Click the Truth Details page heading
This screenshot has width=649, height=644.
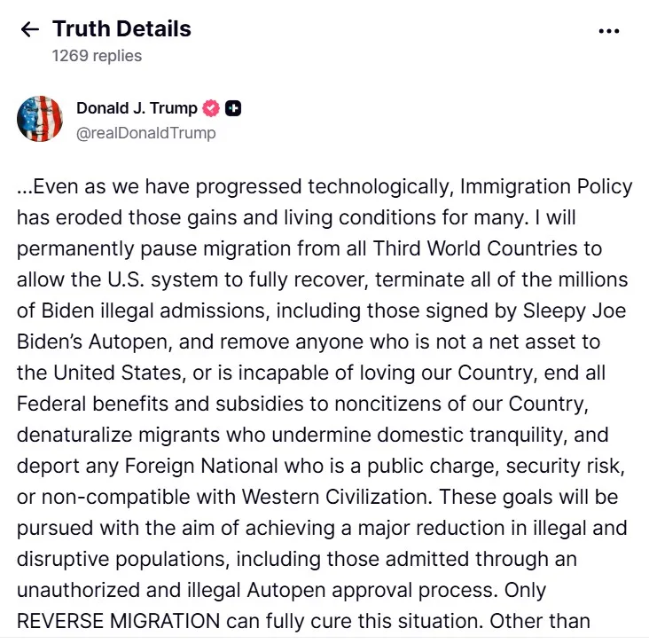[121, 28]
